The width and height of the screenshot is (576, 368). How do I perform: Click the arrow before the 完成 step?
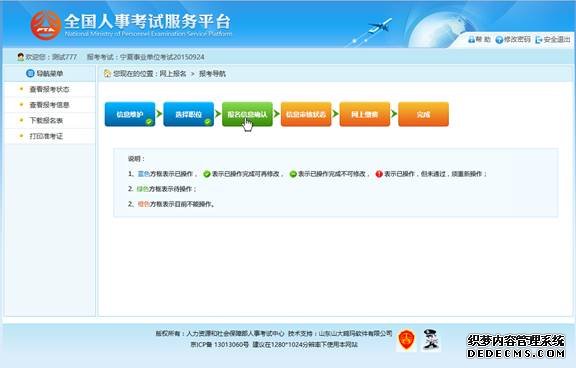pyautogui.click(x=394, y=114)
